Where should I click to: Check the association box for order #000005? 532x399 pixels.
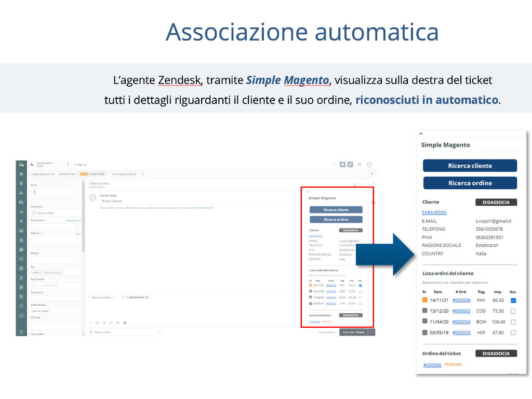point(513,311)
